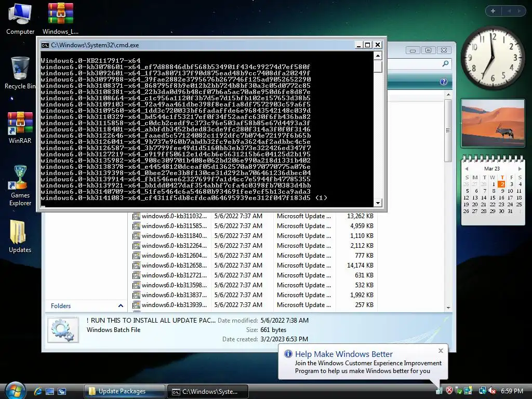Click the network connection tray icon
This screenshot has height=399, width=532.
(482, 391)
